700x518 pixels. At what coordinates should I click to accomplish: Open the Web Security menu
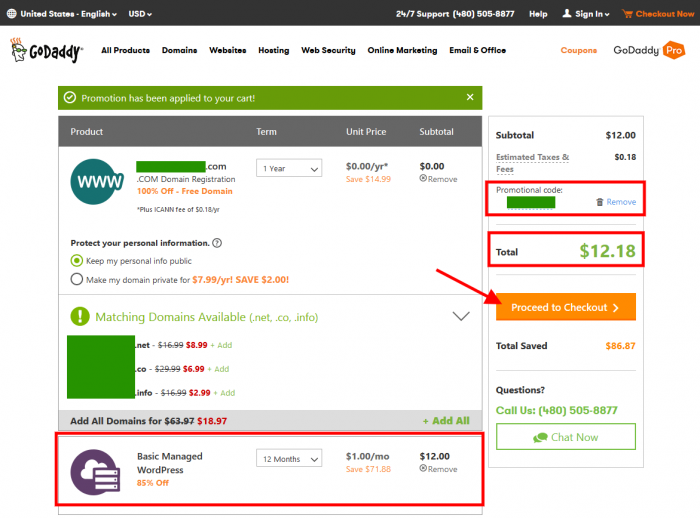pyautogui.click(x=328, y=50)
